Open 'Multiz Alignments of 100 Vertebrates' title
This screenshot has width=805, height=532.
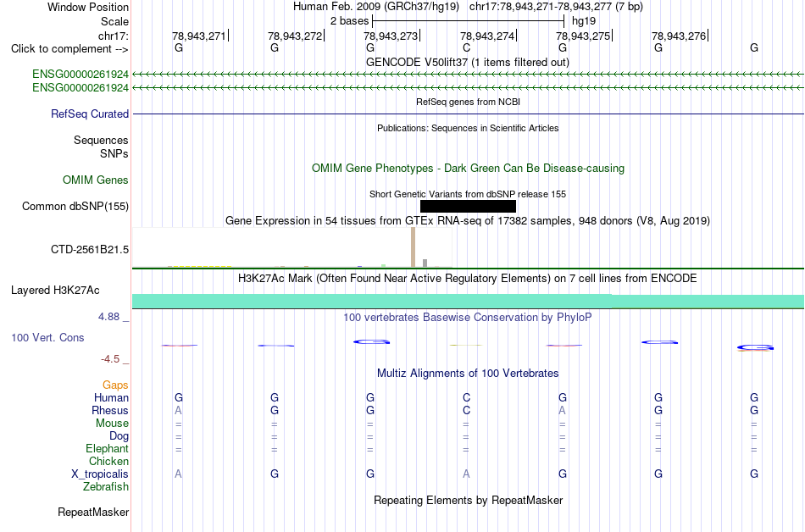pos(468,373)
